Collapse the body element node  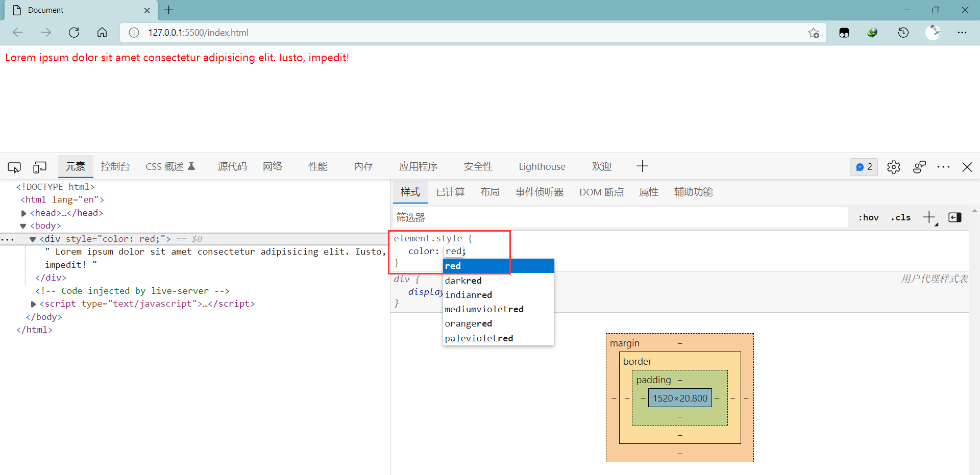point(23,226)
